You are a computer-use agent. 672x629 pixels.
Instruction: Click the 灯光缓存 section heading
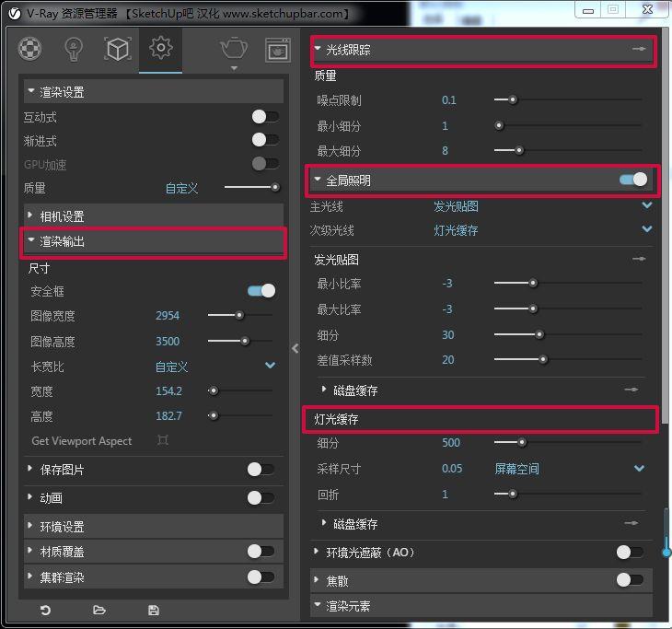tap(336, 419)
